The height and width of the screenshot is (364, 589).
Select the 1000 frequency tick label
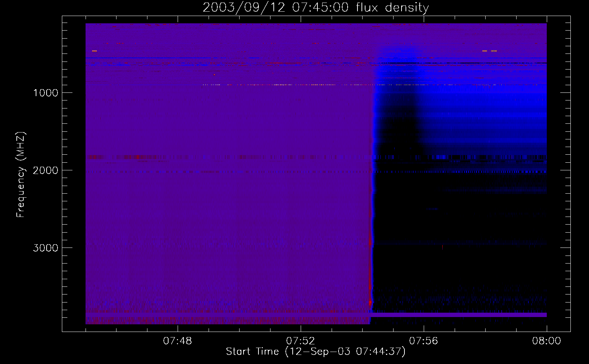[46, 93]
